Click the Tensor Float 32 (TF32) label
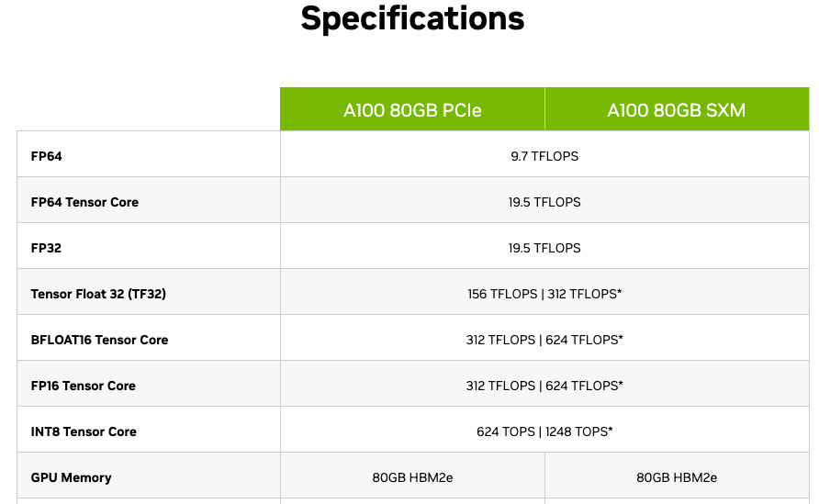This screenshot has height=504, width=819. point(98,294)
